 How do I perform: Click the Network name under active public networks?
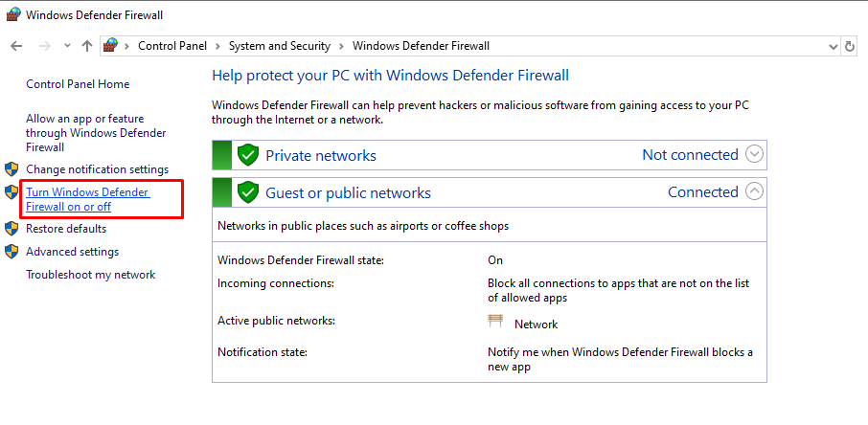(x=536, y=324)
